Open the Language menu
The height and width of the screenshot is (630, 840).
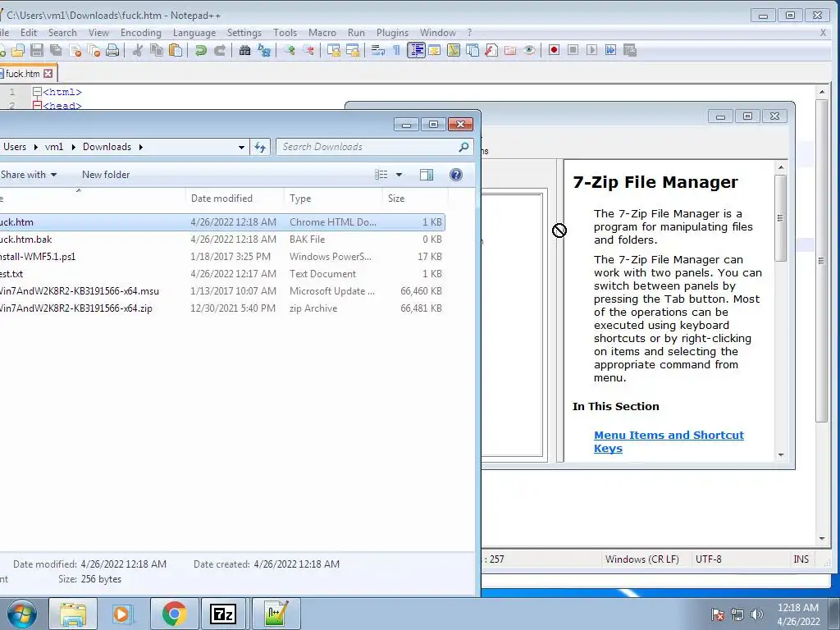[194, 33]
